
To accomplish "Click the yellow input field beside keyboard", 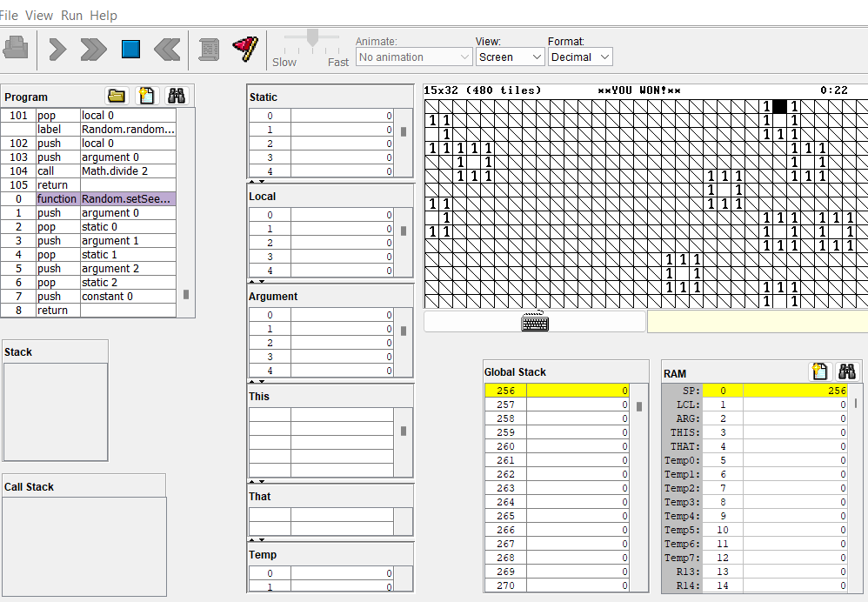I will (x=758, y=322).
